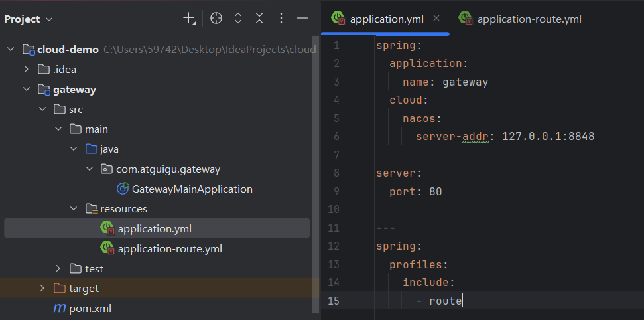Screen dimensions: 644x320
Task: Collapse the src folder
Action: tap(42, 110)
